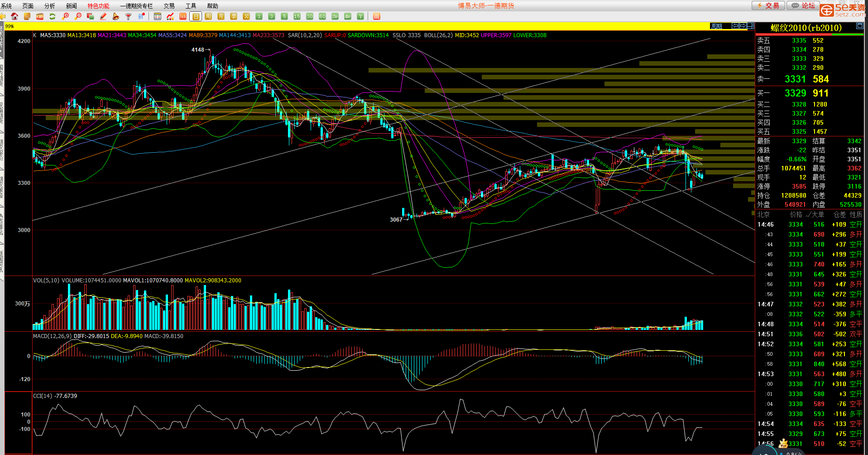Click the 论坛 forum button
The width and height of the screenshot is (868, 455).
coord(803,5)
